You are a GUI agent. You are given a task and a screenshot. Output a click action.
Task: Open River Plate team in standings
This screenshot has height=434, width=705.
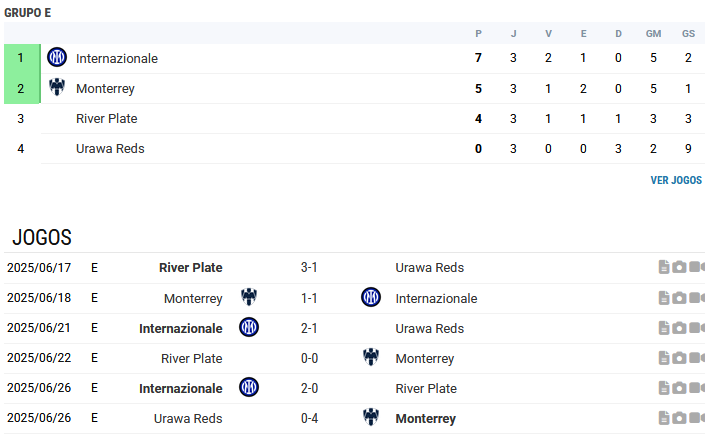click(x=107, y=119)
